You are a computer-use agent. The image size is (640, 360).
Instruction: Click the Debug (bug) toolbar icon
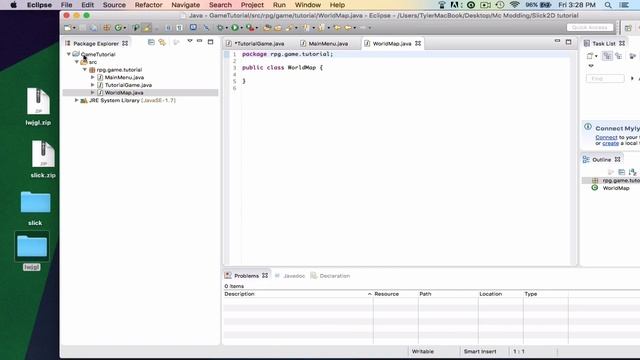pos(220,28)
